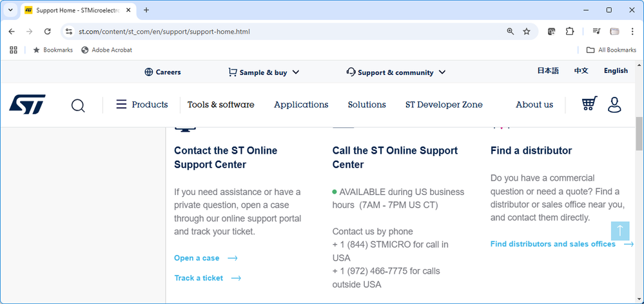Open the Products hamburger menu
644x304 pixels.
click(142, 105)
